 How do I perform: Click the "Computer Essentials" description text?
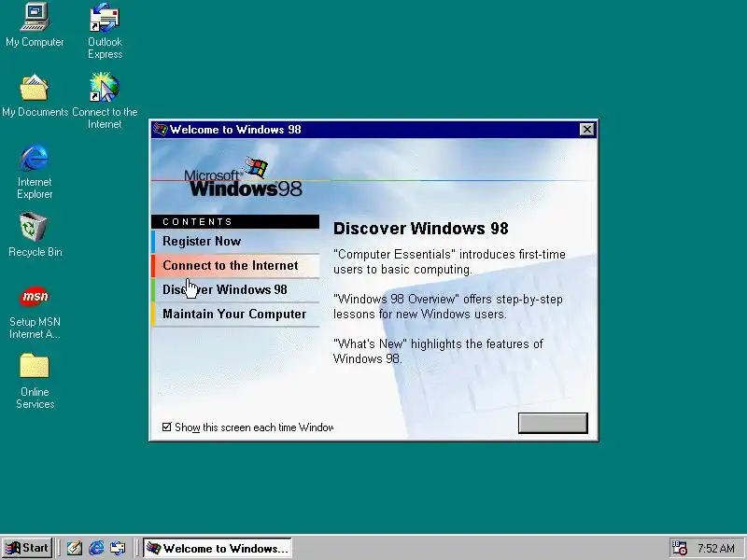pyautogui.click(x=449, y=261)
